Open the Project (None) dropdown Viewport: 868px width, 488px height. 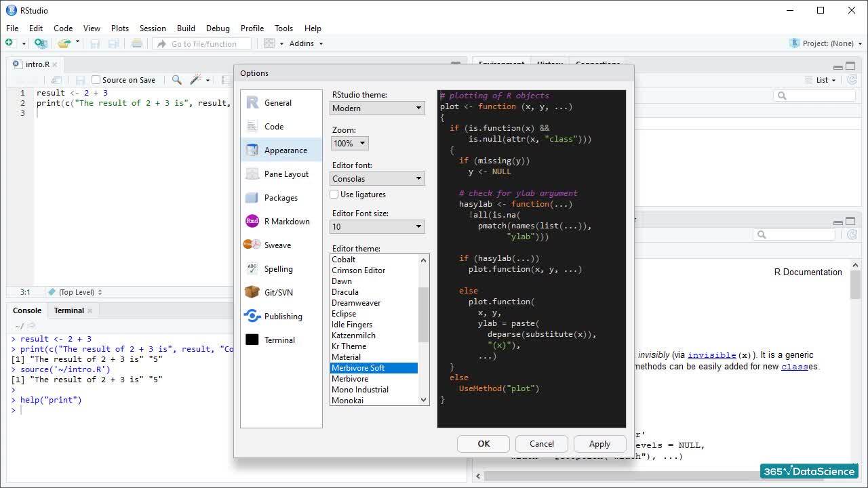coord(827,43)
